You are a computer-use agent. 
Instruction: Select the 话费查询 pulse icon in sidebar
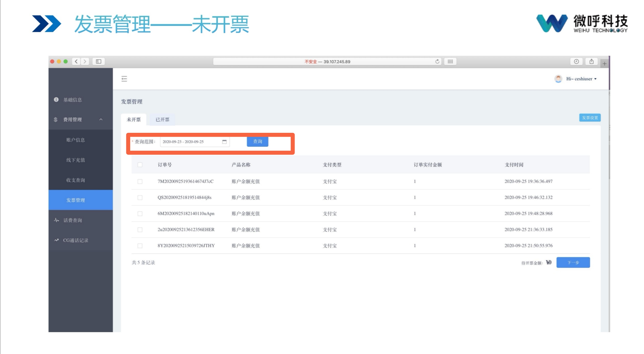tap(56, 220)
